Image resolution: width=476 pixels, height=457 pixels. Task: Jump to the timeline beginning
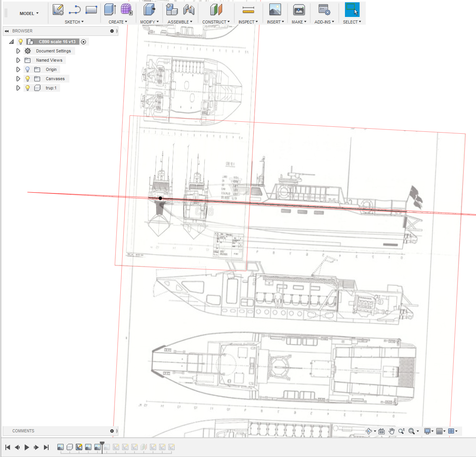pyautogui.click(x=8, y=447)
